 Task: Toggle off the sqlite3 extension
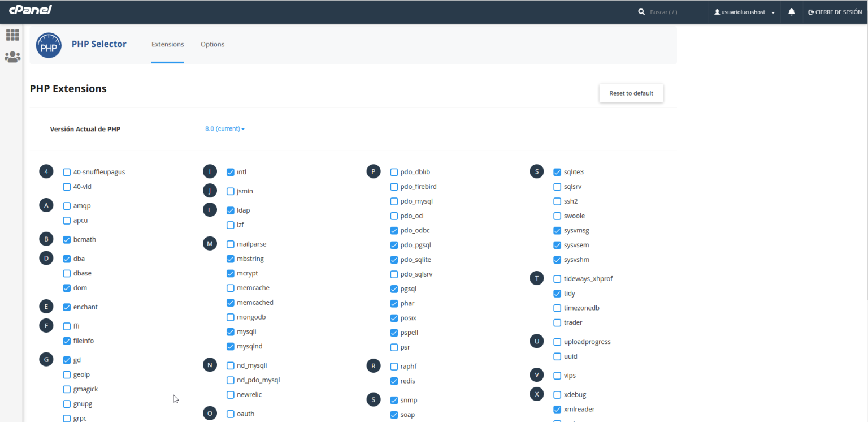click(x=557, y=172)
